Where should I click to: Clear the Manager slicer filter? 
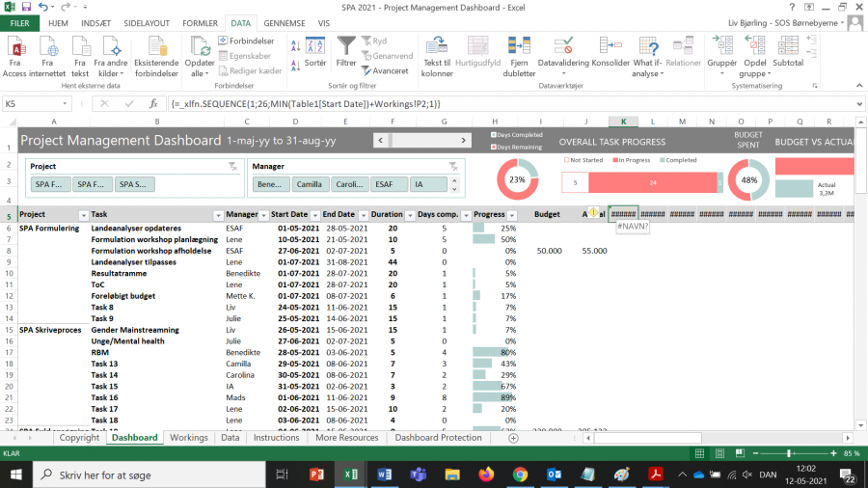point(453,166)
